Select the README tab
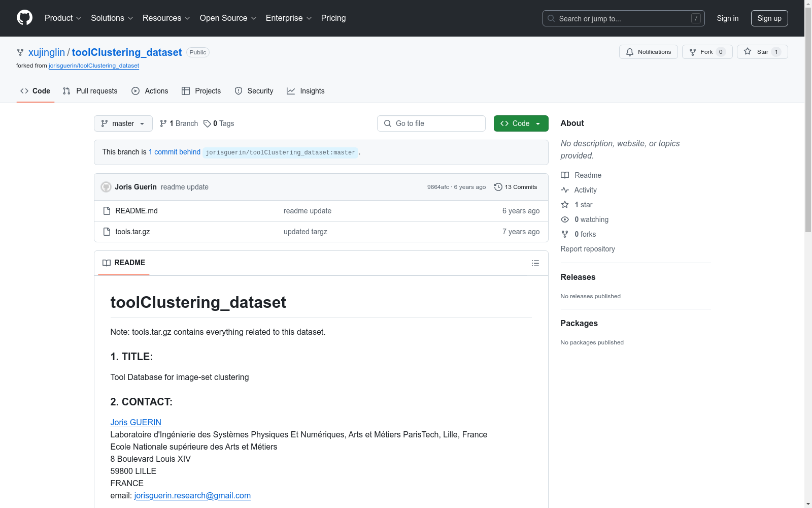The height and width of the screenshot is (508, 812). click(x=124, y=263)
